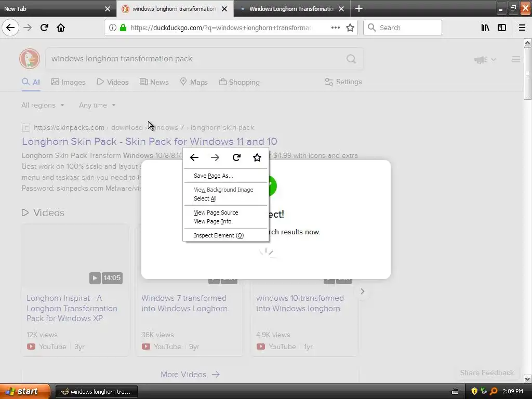Bookmark this page with the address bar star
The height and width of the screenshot is (399, 532).
coord(350,28)
